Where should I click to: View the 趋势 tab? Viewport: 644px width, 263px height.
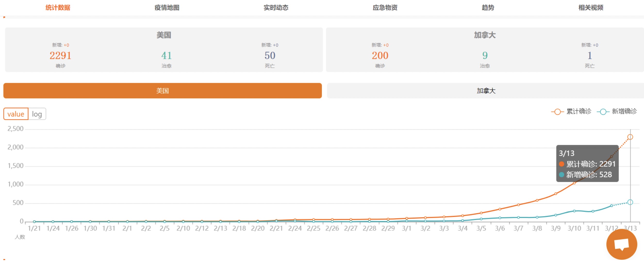click(x=488, y=8)
